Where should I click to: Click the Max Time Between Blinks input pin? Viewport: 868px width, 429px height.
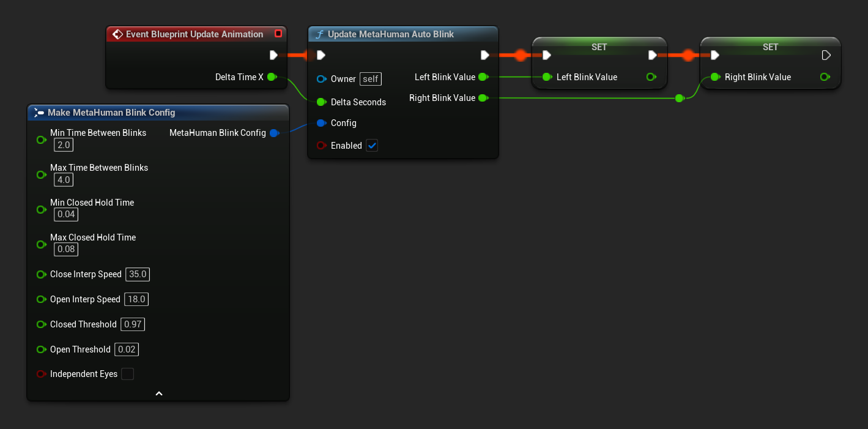click(41, 175)
